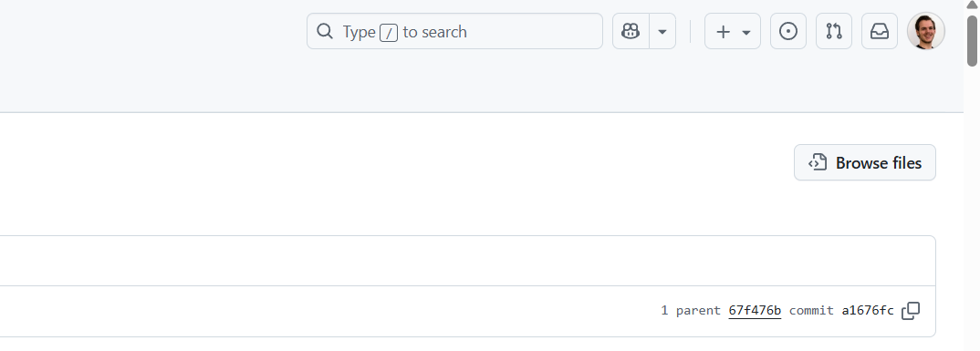Click the plus icon to create new
980x351 pixels.
click(723, 32)
